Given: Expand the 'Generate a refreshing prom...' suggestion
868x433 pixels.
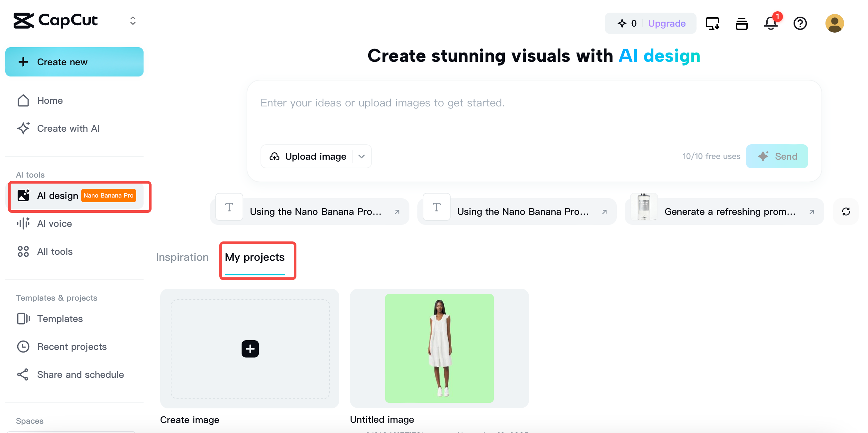Looking at the screenshot, I should tap(812, 212).
